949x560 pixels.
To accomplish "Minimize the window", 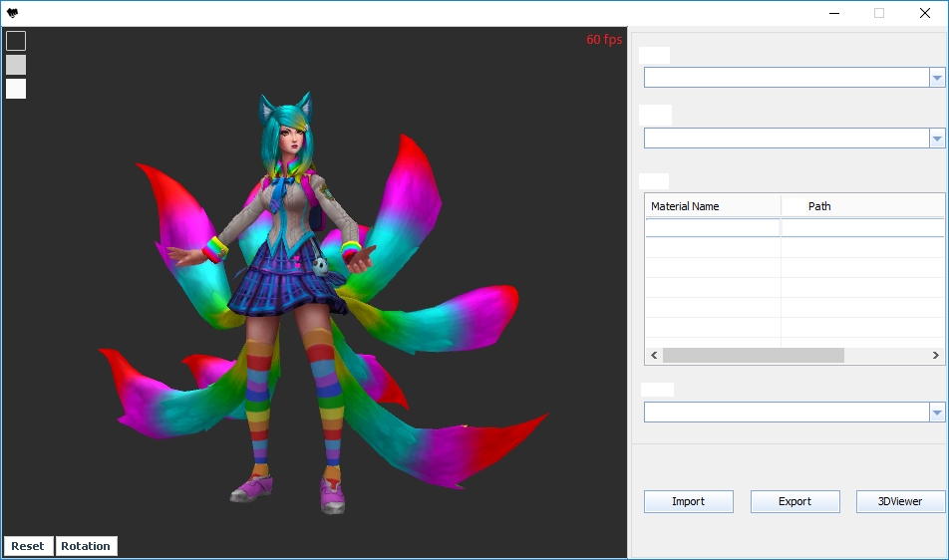I will [x=834, y=13].
